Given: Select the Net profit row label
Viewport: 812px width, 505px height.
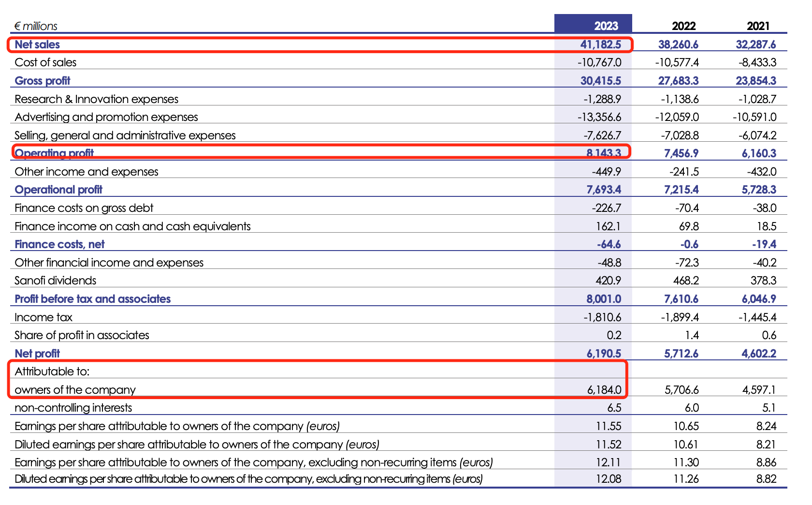Looking at the screenshot, I should 37,354.
